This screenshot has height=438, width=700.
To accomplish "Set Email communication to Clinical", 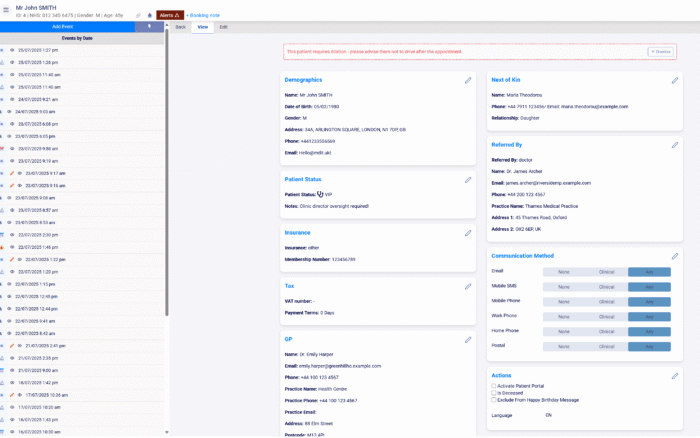I will (x=606, y=272).
